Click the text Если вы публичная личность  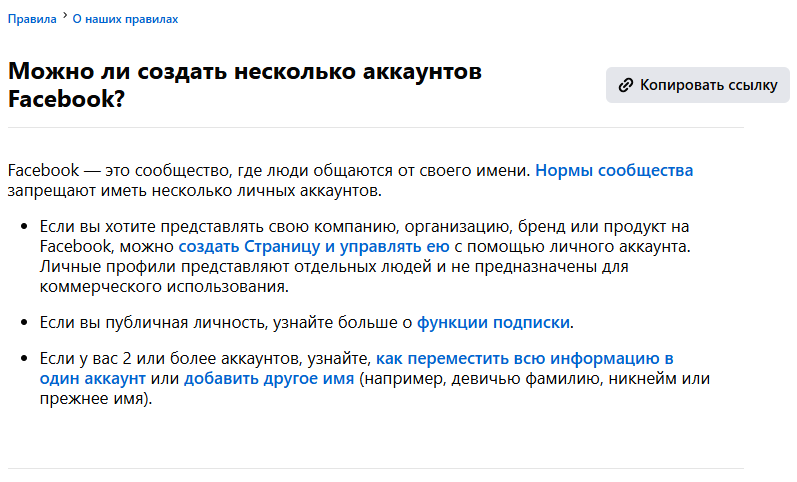154,323
